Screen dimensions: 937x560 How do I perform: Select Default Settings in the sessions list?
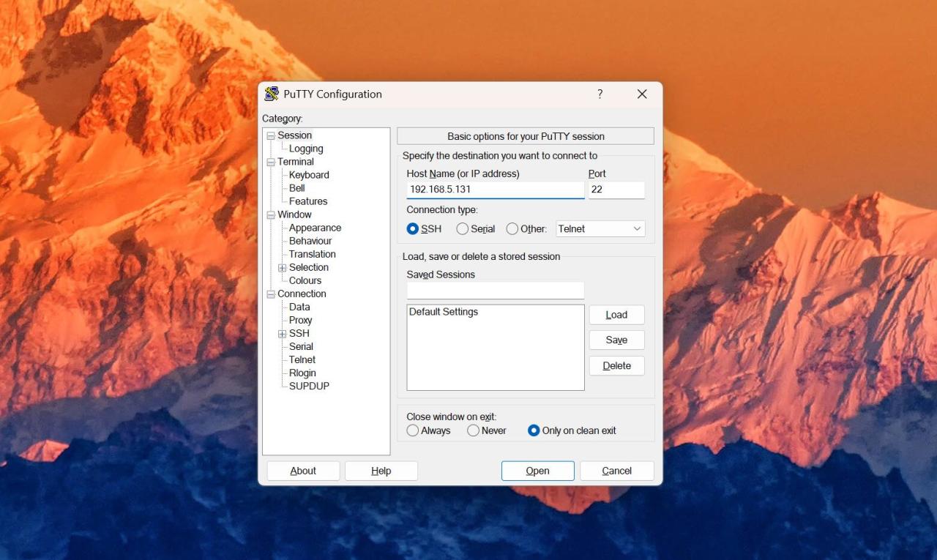444,312
